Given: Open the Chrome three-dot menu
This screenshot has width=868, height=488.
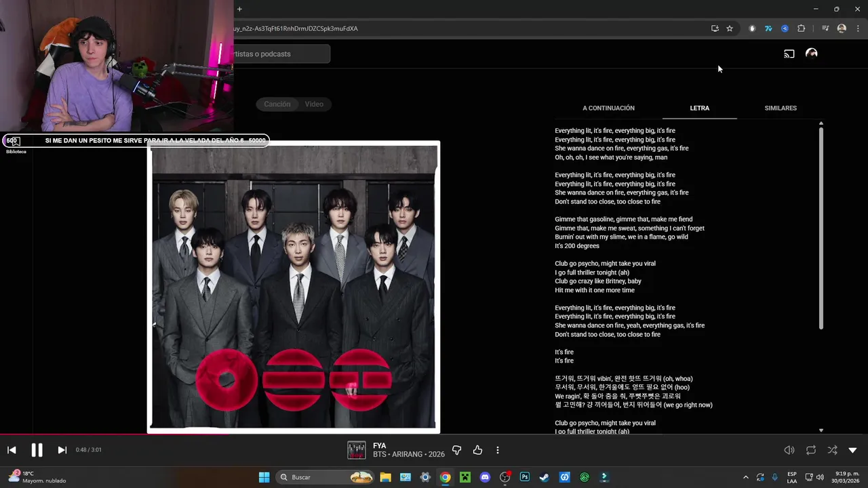Looking at the screenshot, I should pyautogui.click(x=859, y=28).
